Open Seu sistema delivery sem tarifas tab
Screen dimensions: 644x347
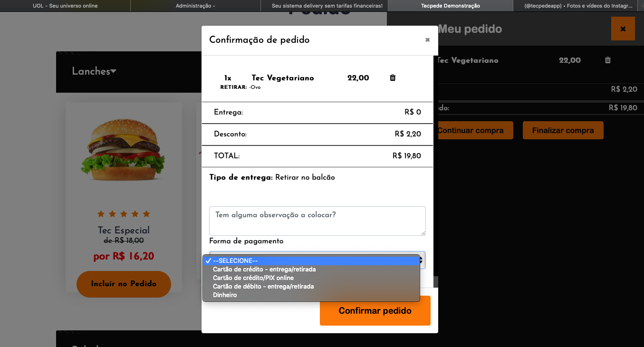[327, 6]
